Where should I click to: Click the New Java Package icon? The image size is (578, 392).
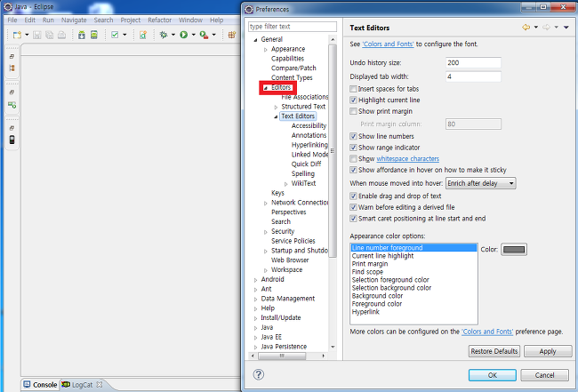tap(232, 35)
